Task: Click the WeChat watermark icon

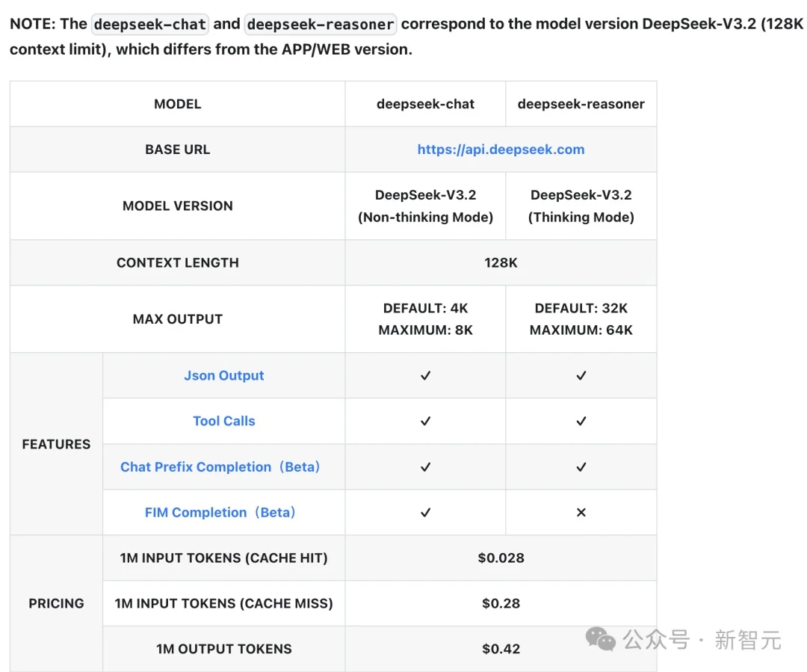Action: pos(599,640)
